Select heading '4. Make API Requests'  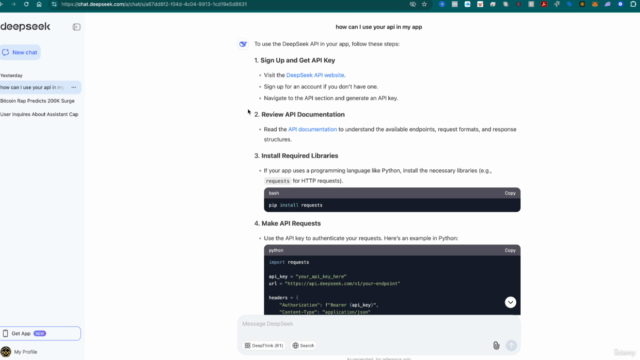(x=287, y=224)
